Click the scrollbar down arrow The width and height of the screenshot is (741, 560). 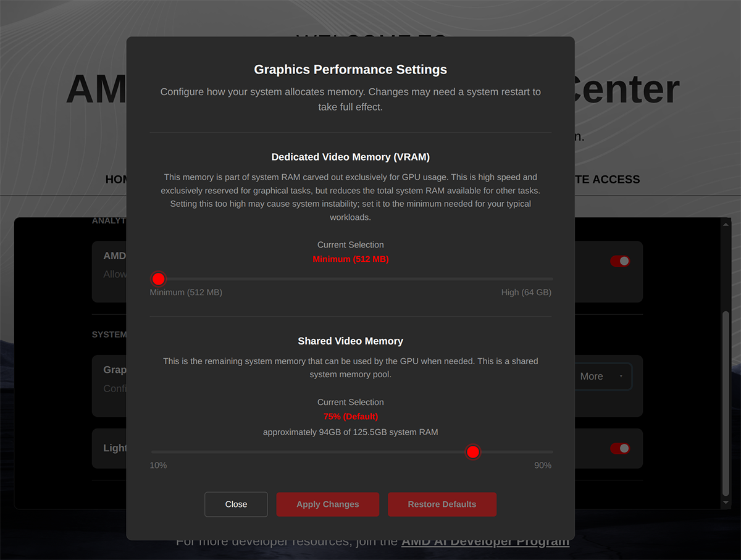click(x=726, y=503)
